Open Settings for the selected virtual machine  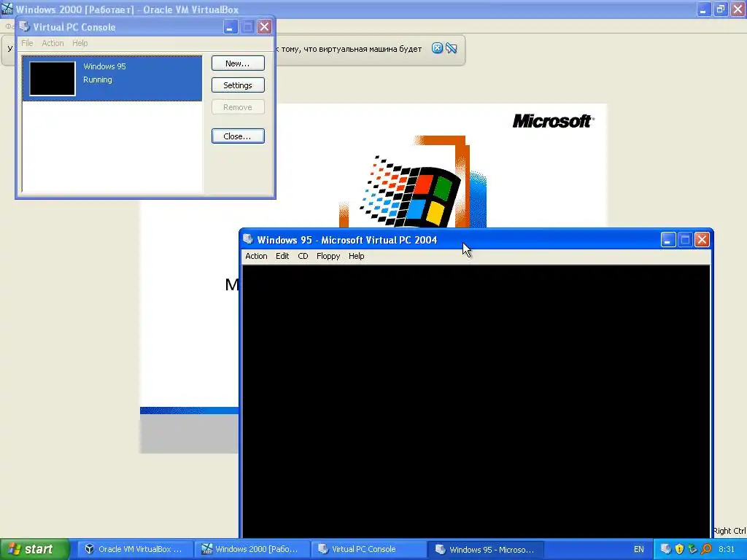point(238,85)
